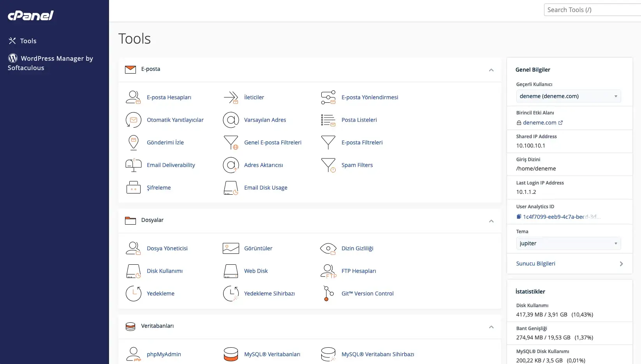
Task: Open the Web Disk drive icon
Action: point(231,271)
